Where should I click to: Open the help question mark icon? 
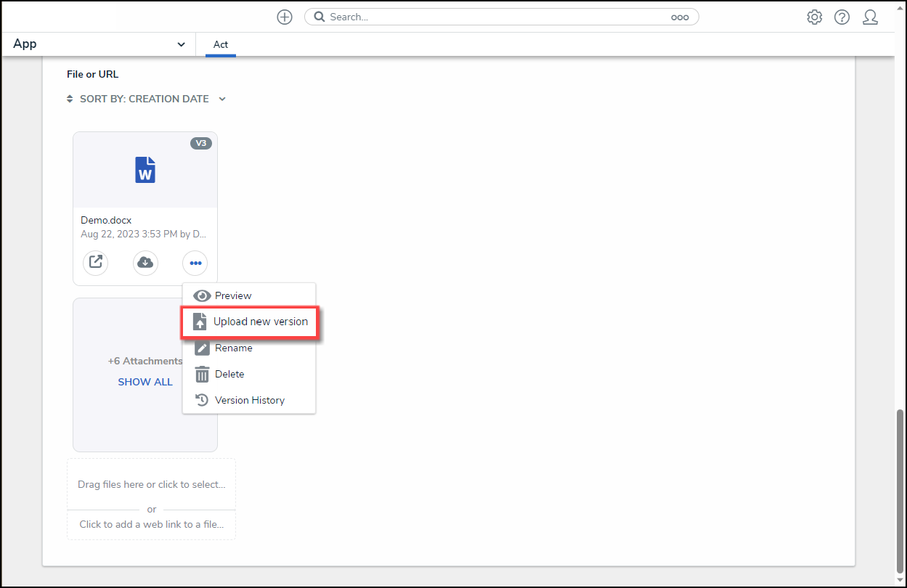pos(842,17)
